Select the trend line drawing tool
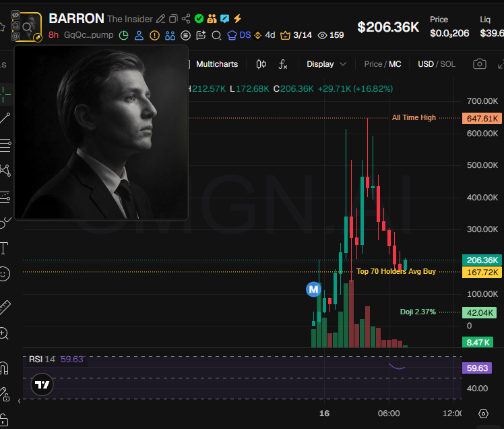This screenshot has width=504, height=429. pos(5,119)
